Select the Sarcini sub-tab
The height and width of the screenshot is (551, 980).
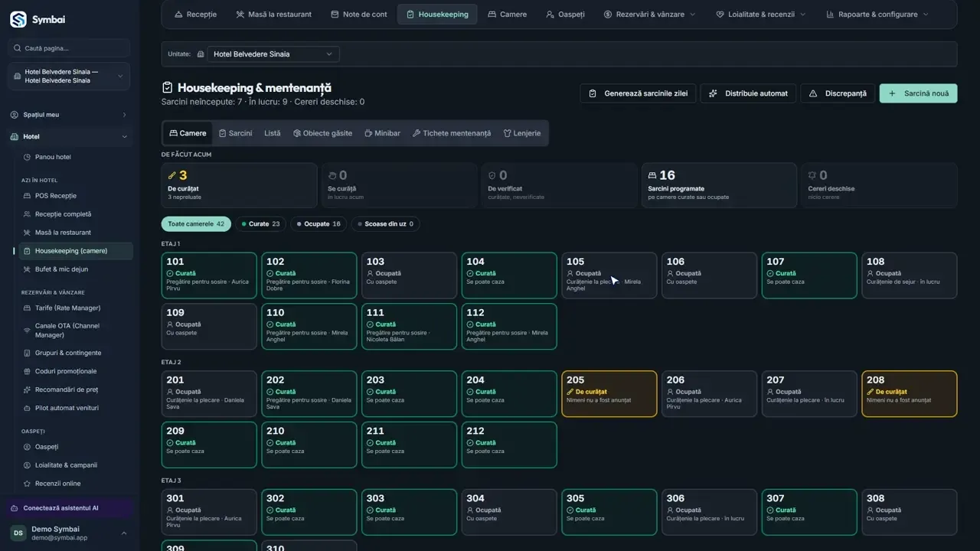pos(235,133)
